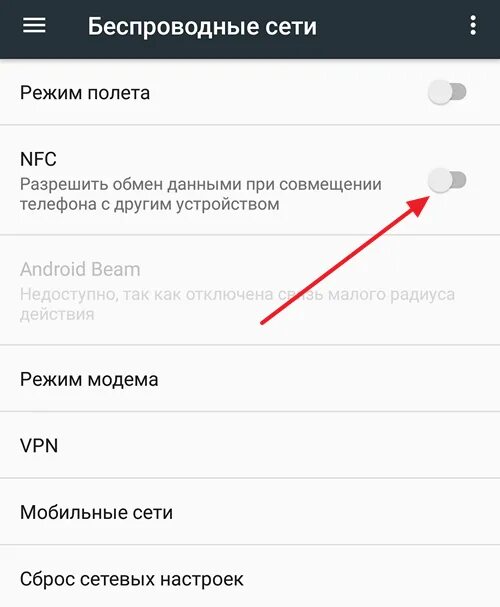Open the hamburger navigation menu
This screenshot has height=607, width=500.
click(x=34, y=26)
